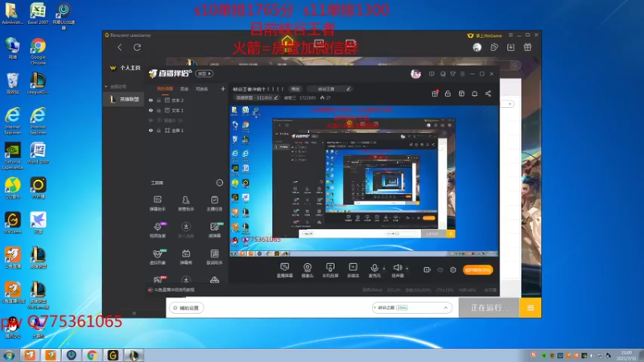Select the second scene tab
Image resolution: width=644 pixels, height=362 pixels.
point(184,88)
